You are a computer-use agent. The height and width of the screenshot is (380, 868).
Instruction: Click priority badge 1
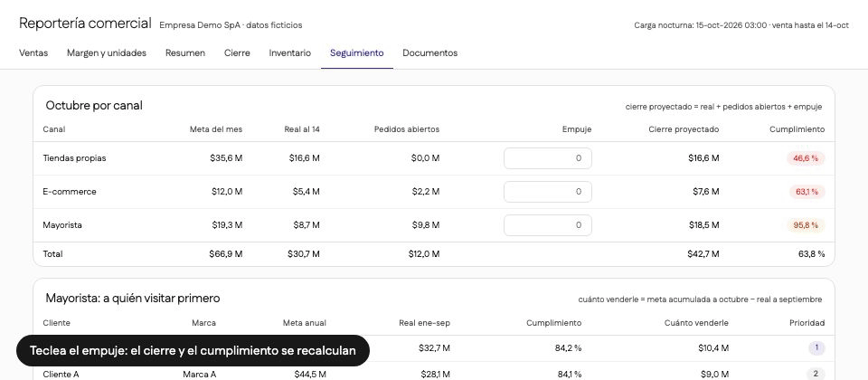coord(816,348)
